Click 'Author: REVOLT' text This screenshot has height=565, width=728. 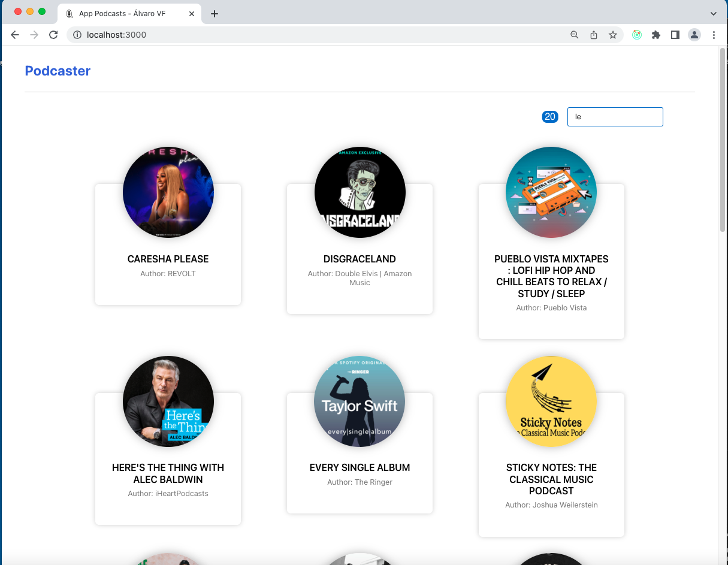[x=168, y=274]
